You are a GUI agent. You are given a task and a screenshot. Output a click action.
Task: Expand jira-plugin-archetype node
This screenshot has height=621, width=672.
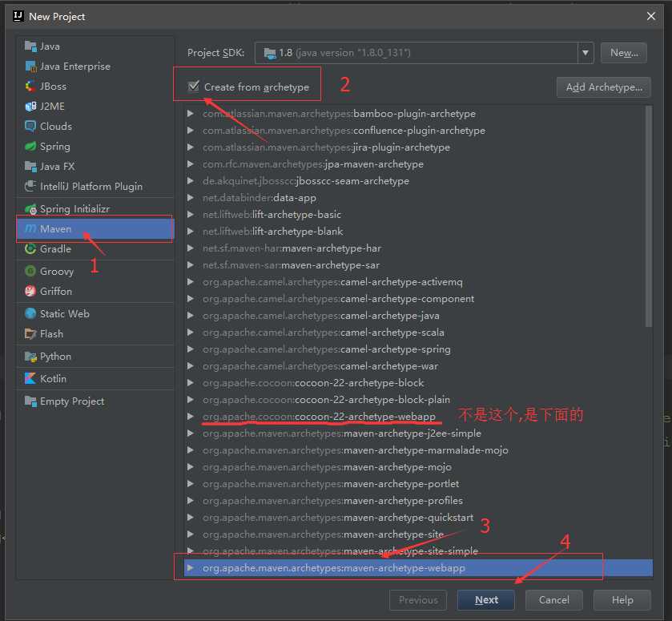pos(191,147)
